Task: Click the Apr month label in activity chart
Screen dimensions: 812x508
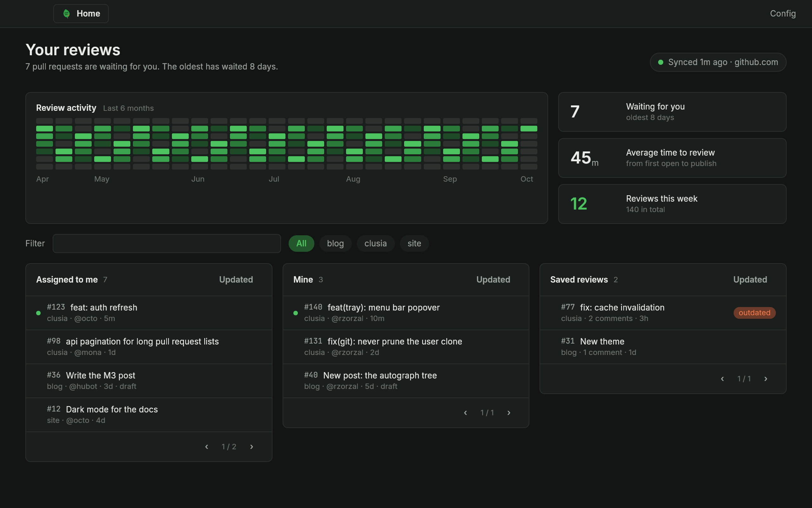Action: click(x=42, y=179)
